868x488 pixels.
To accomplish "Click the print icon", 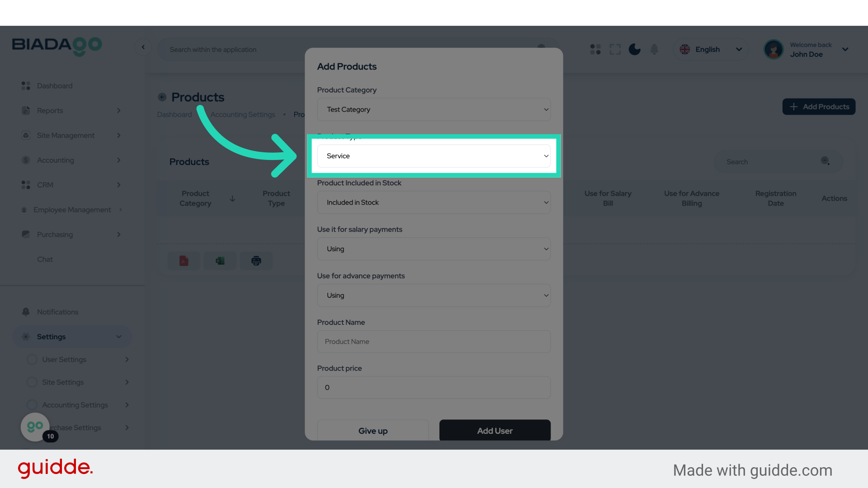I will (256, 261).
